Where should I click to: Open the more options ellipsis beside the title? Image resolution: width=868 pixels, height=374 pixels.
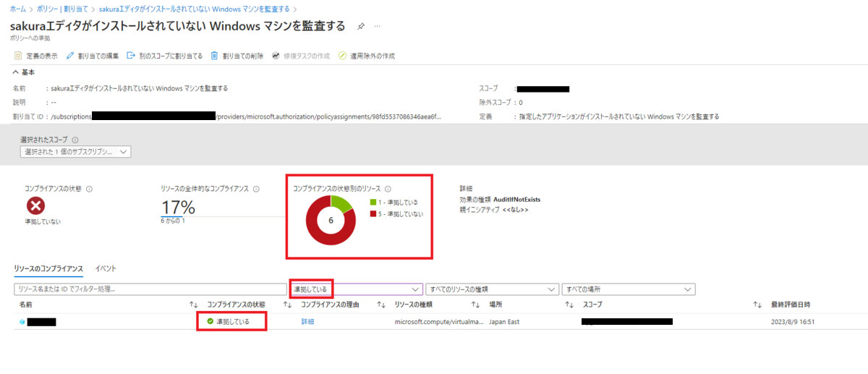point(377,27)
